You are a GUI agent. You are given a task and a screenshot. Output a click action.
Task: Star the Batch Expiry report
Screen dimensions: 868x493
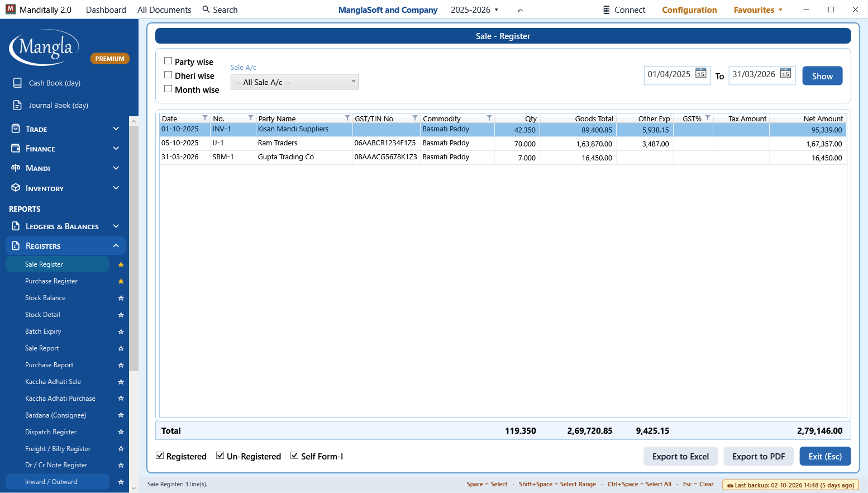tap(121, 331)
